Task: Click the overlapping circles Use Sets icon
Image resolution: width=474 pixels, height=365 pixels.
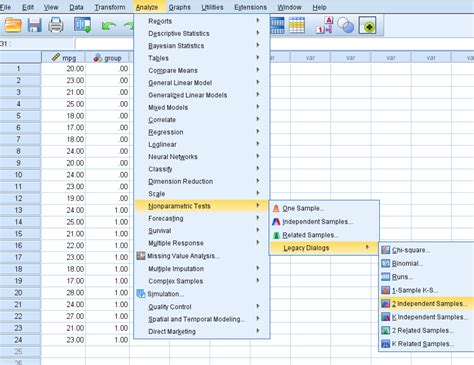Action: point(345,25)
